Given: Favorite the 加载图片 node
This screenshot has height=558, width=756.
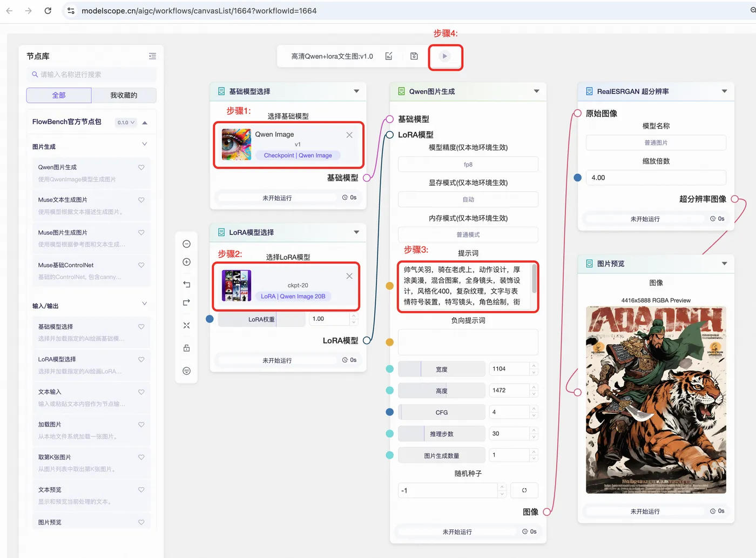Looking at the screenshot, I should [x=141, y=425].
